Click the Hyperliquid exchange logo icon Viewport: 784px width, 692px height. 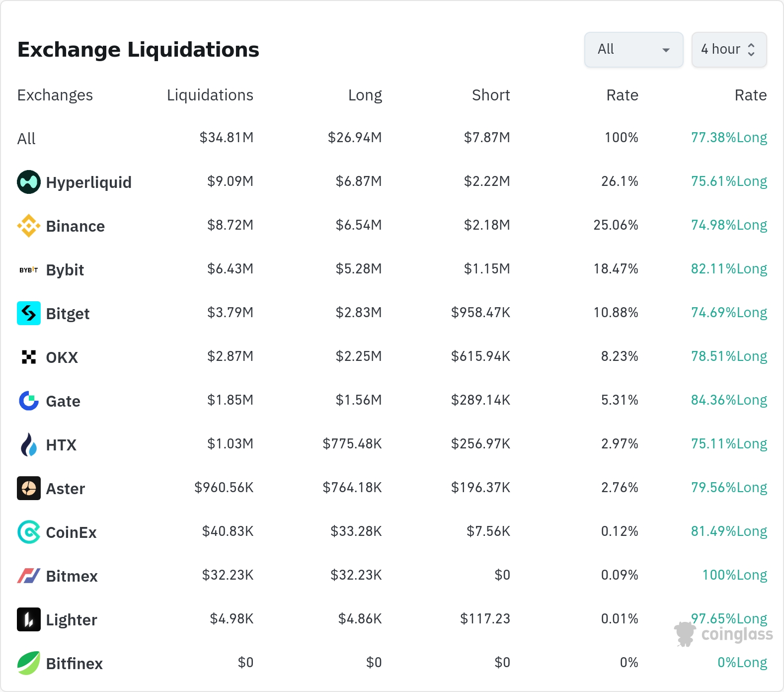tap(29, 182)
